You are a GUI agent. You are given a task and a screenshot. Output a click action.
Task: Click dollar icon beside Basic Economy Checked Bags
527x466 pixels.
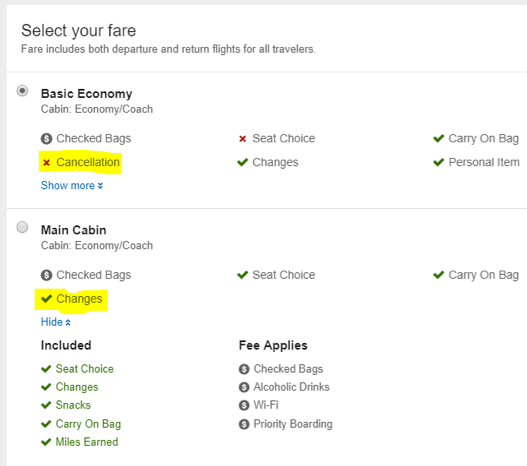point(46,138)
